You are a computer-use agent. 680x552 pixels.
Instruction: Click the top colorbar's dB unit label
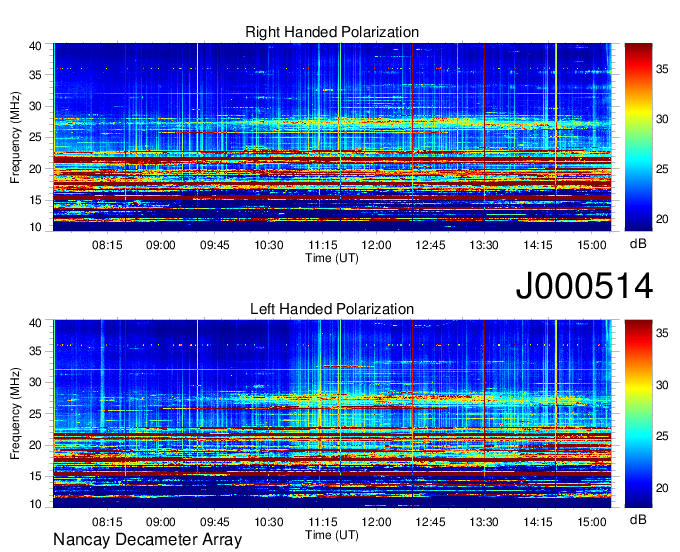638,244
